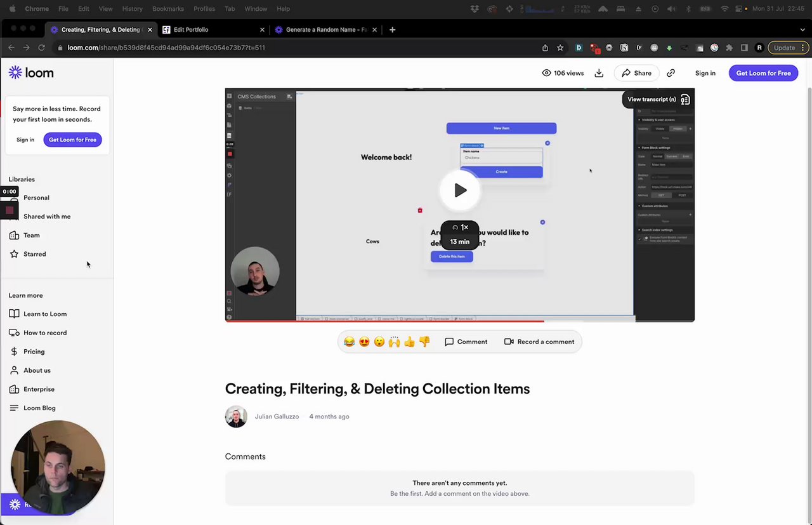
Task: Click the Loom logo
Action: (x=31, y=73)
